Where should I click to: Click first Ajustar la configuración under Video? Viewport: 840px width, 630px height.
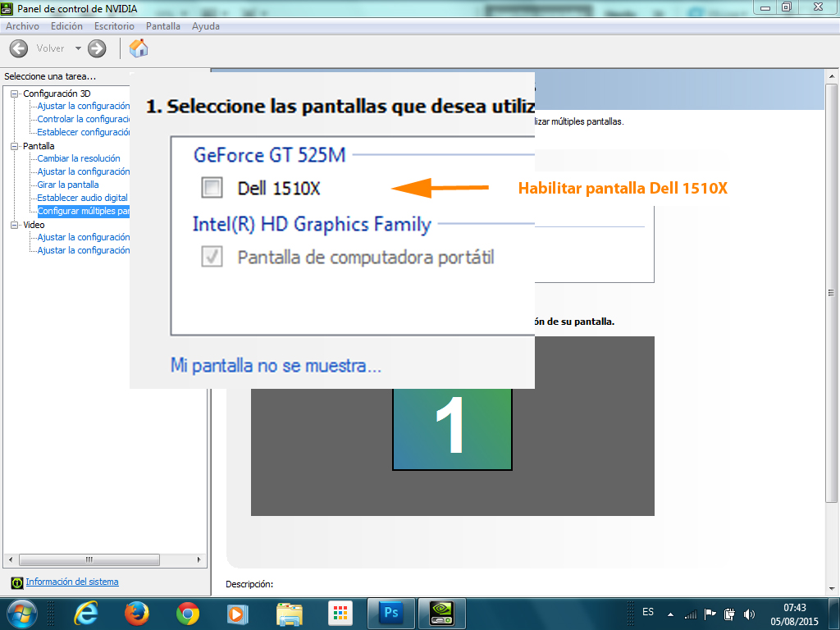tap(84, 237)
